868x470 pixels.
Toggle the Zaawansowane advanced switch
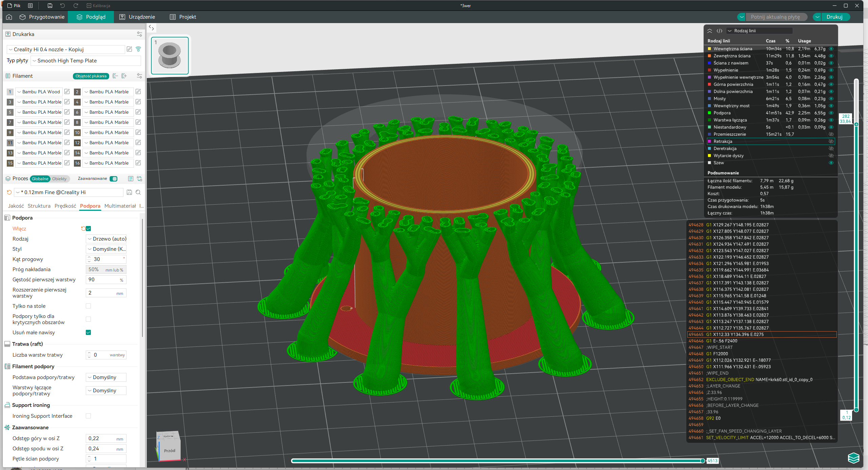(x=114, y=179)
